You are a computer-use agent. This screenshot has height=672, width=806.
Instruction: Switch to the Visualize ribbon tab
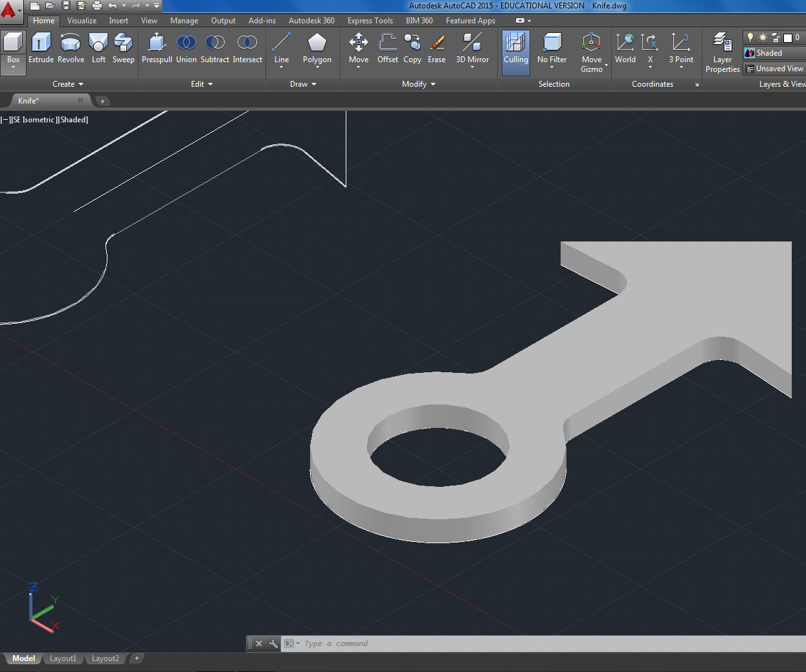[x=82, y=21]
